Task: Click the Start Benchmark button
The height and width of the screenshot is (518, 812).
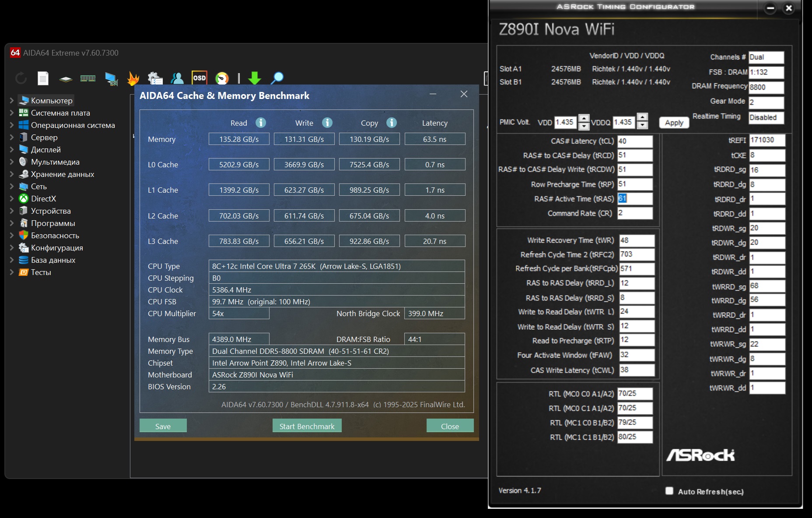Action: (x=307, y=426)
